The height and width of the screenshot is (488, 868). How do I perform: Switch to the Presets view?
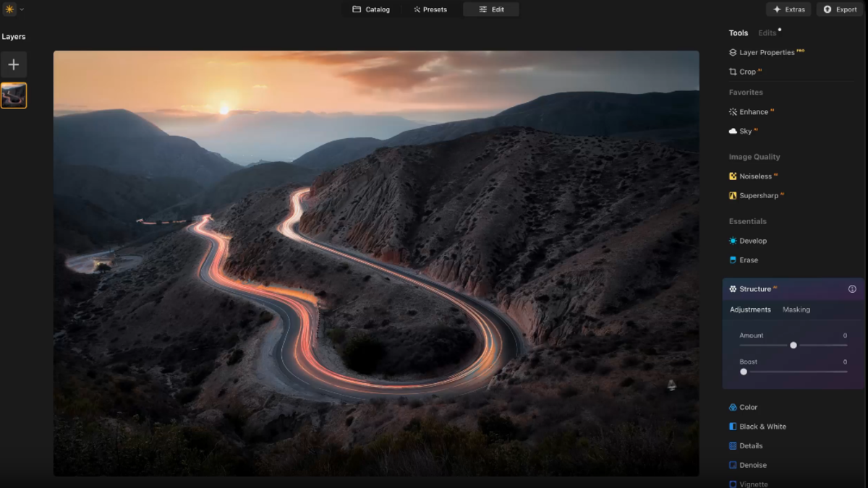coord(430,9)
